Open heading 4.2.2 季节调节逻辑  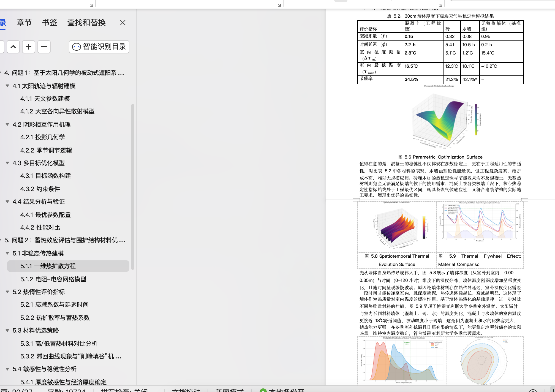pyautogui.click(x=46, y=150)
